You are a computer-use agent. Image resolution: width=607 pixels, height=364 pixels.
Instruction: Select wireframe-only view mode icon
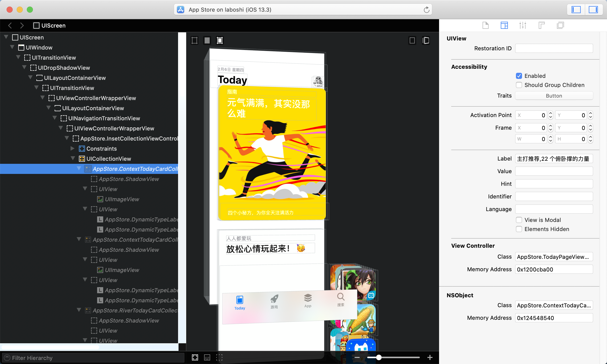point(194,40)
